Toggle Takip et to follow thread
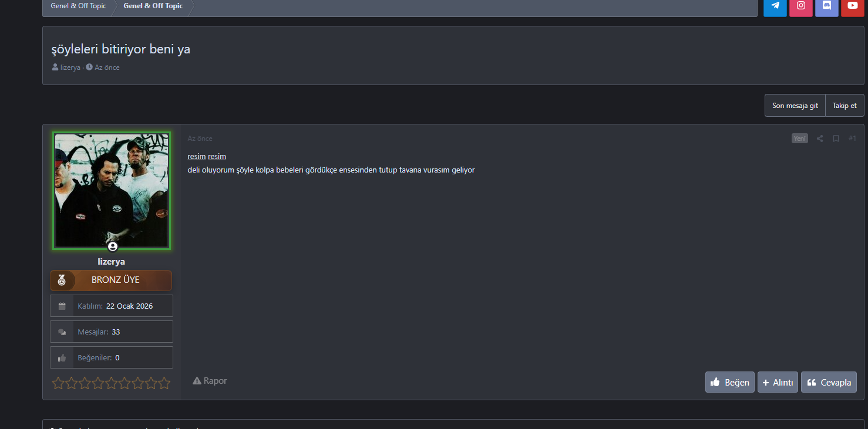Image resolution: width=868 pixels, height=429 pixels. (x=845, y=106)
